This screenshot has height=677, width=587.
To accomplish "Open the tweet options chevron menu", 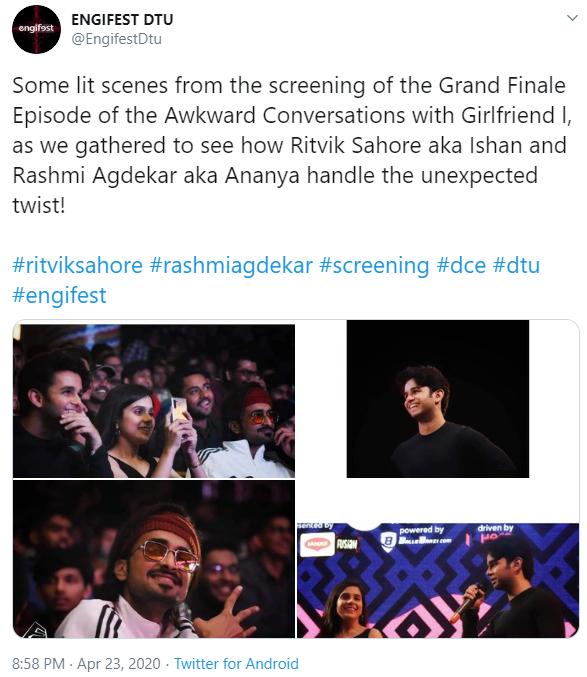I will [572, 18].
